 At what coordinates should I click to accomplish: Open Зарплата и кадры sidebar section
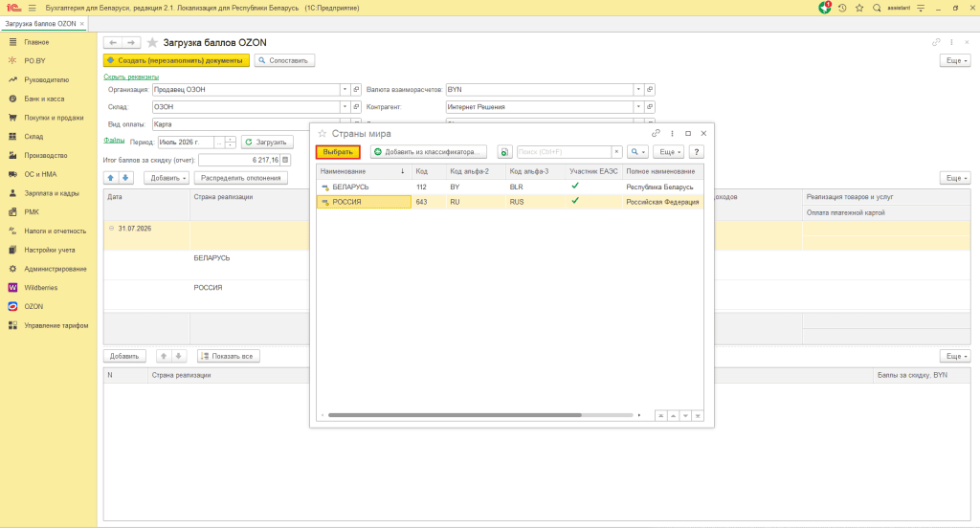pyautogui.click(x=52, y=193)
